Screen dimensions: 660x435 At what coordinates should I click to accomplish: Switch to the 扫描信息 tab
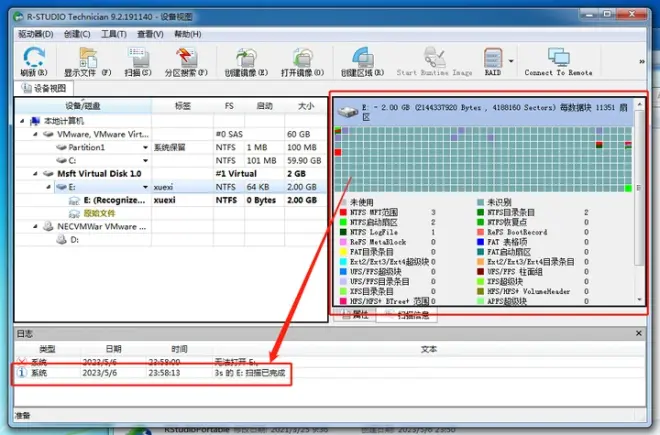[x=407, y=315]
